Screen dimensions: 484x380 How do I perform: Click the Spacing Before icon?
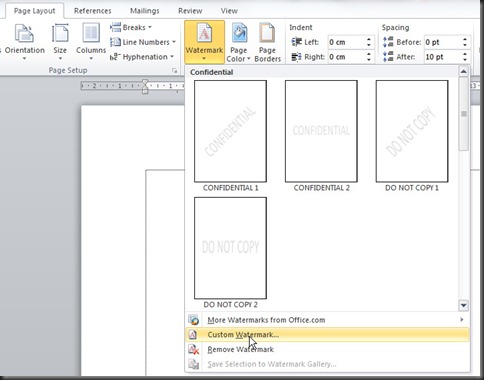point(388,42)
